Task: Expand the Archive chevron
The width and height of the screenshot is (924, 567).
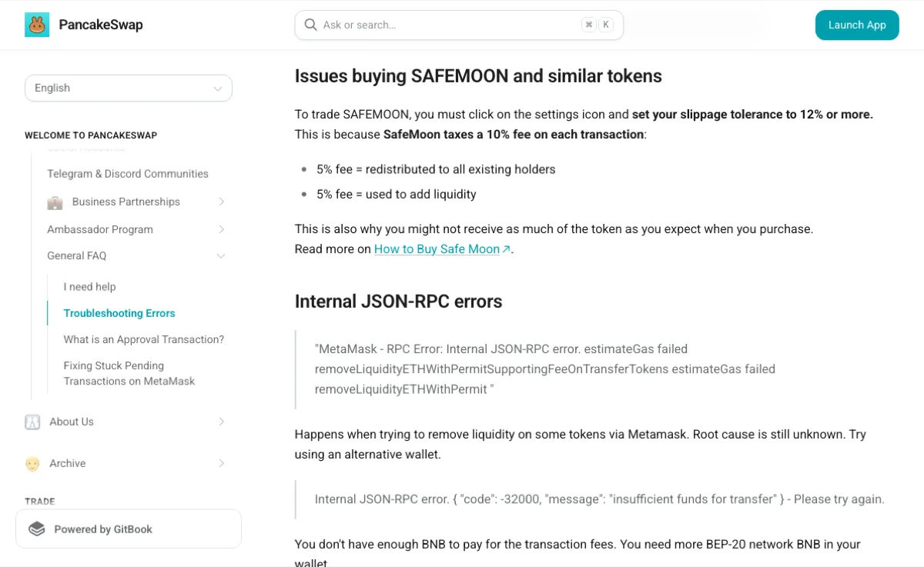Action: pos(221,463)
